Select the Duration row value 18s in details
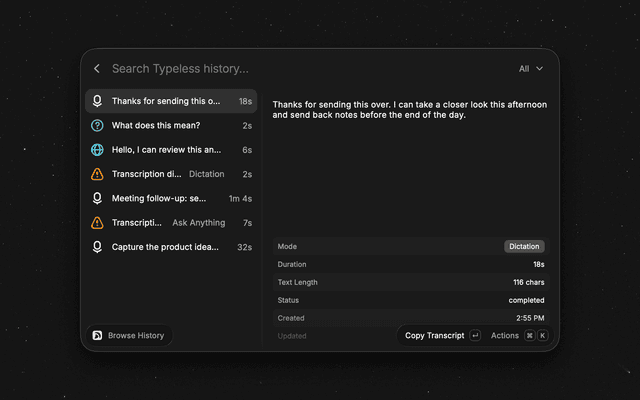Screen dimensions: 640x400 (539, 264)
